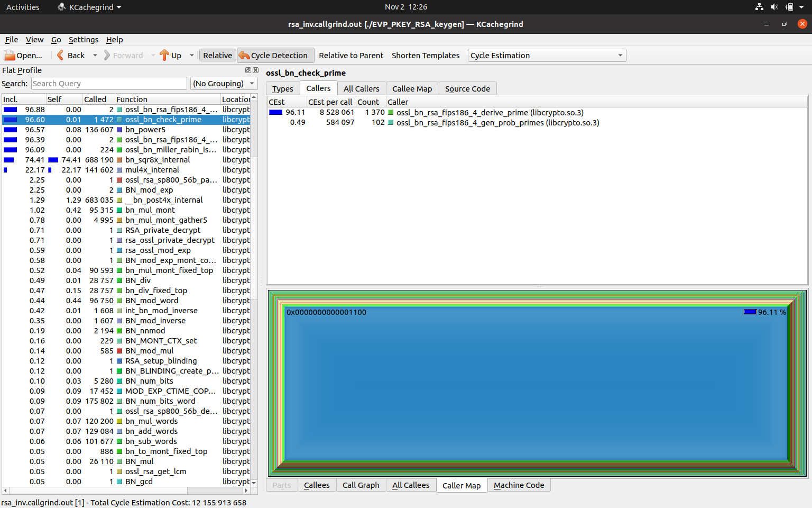Select BN_gcd function row
This screenshot has height=508, width=812.
(126, 482)
